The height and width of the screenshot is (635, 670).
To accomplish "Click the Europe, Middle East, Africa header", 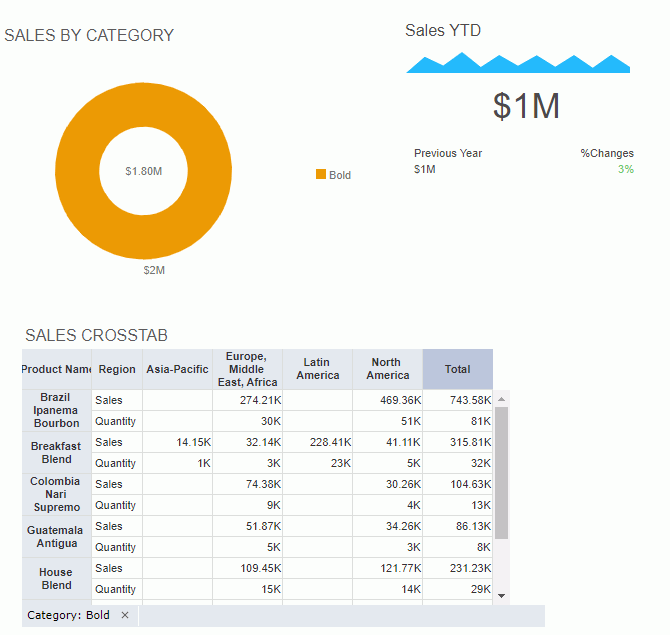I will point(247,369).
